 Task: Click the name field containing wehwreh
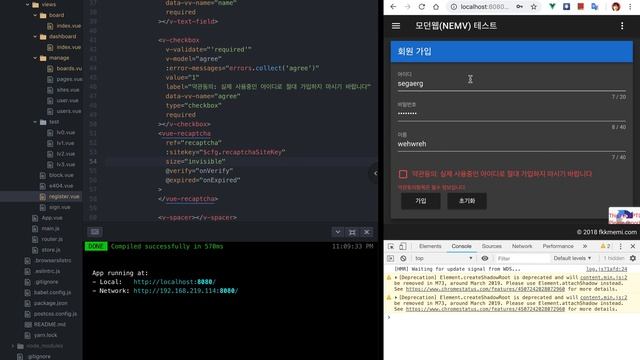click(511, 144)
